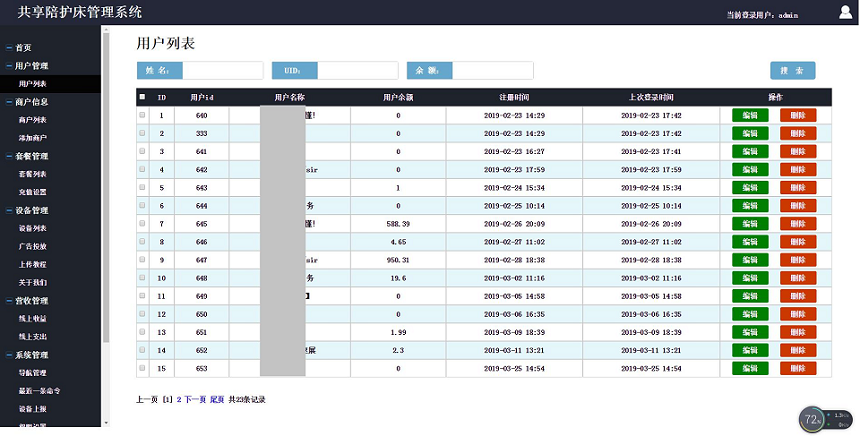The width and height of the screenshot is (860, 436).
Task: Collapse the 用户管理 sidebar section
Action: 31,66
